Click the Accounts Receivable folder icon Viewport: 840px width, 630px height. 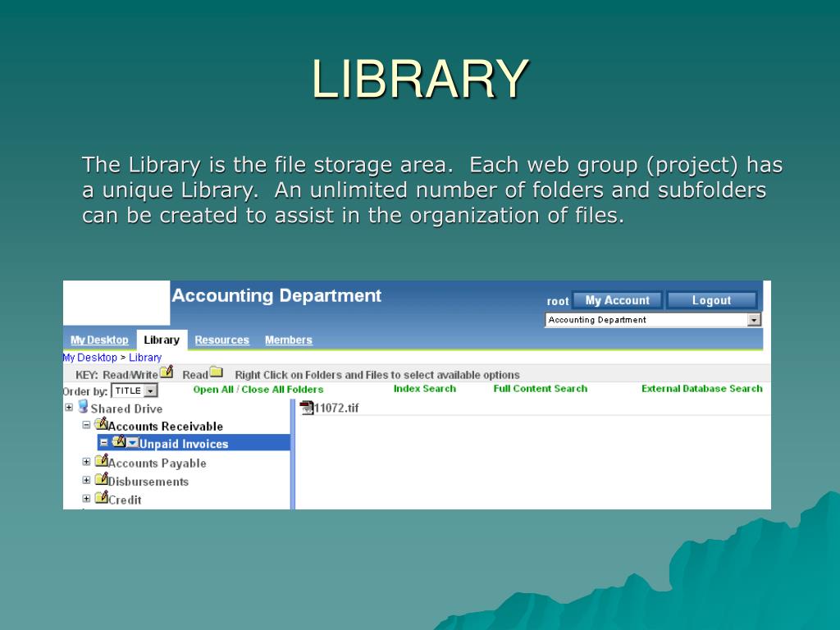(101, 424)
